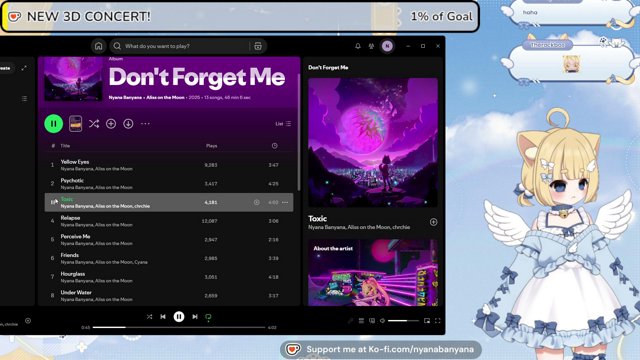Image resolution: width=640 pixels, height=360 pixels.
Task: Go to Spotify Home via house icon
Action: 98,46
